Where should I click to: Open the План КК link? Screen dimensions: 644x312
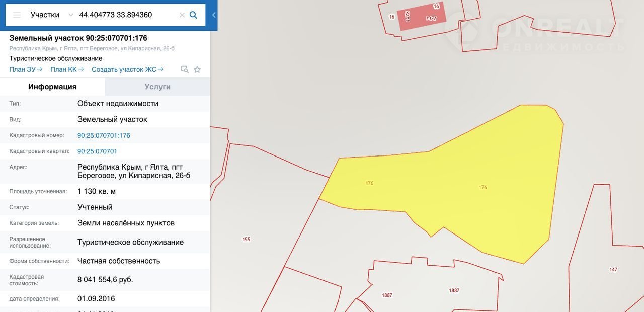[x=66, y=70]
